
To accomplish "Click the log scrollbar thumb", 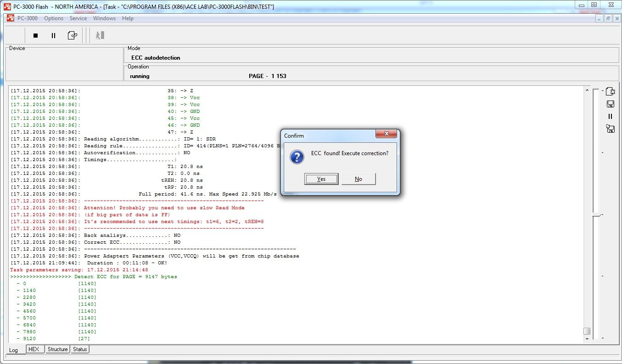I will click(x=587, y=331).
